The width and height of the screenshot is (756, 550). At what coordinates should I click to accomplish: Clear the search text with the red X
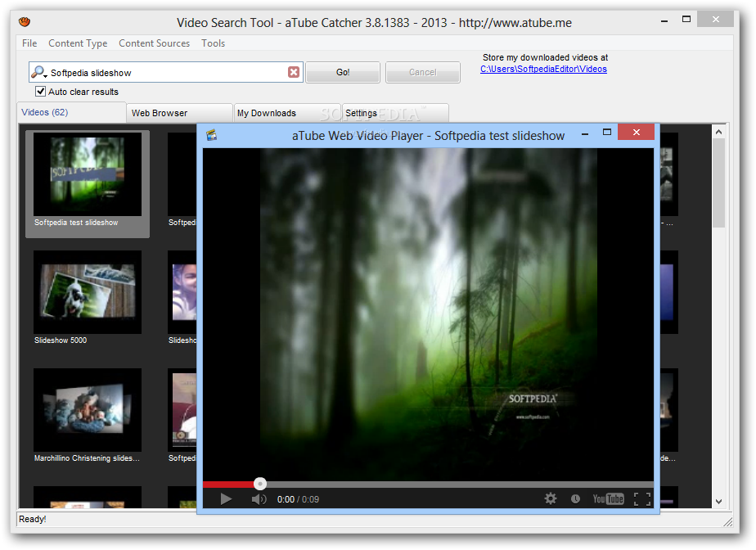(294, 72)
